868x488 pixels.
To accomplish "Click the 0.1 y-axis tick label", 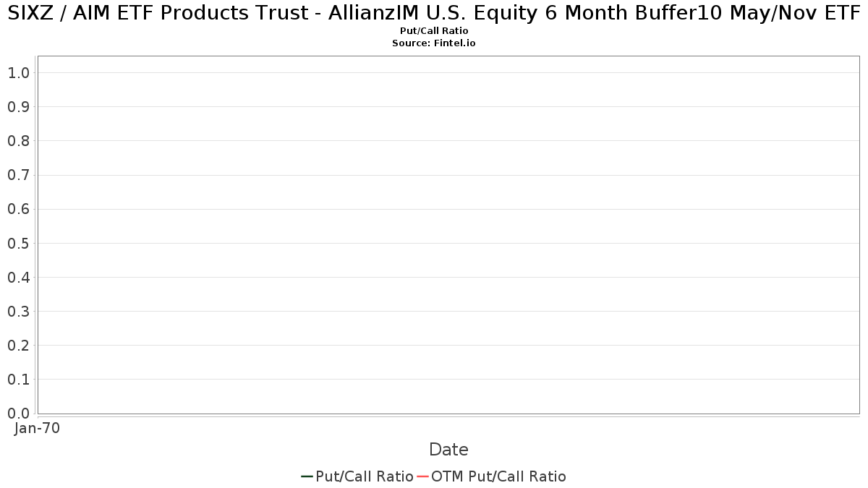I will point(18,380).
